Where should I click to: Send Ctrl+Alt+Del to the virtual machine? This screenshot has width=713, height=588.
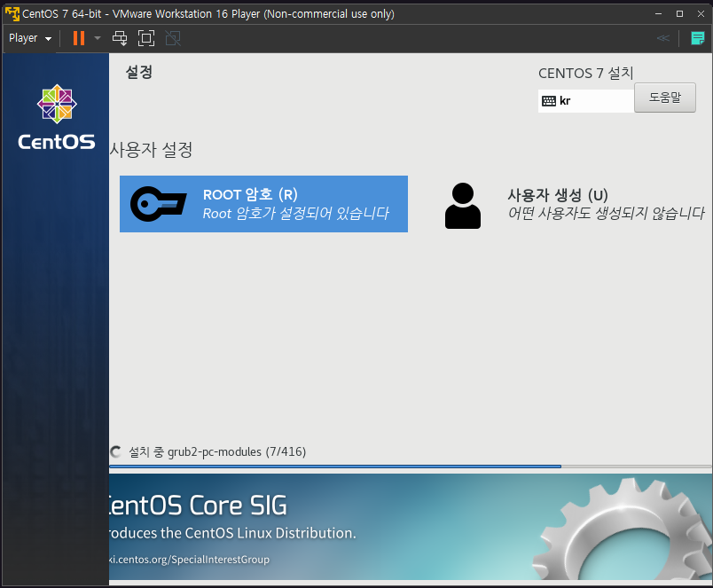coord(120,38)
